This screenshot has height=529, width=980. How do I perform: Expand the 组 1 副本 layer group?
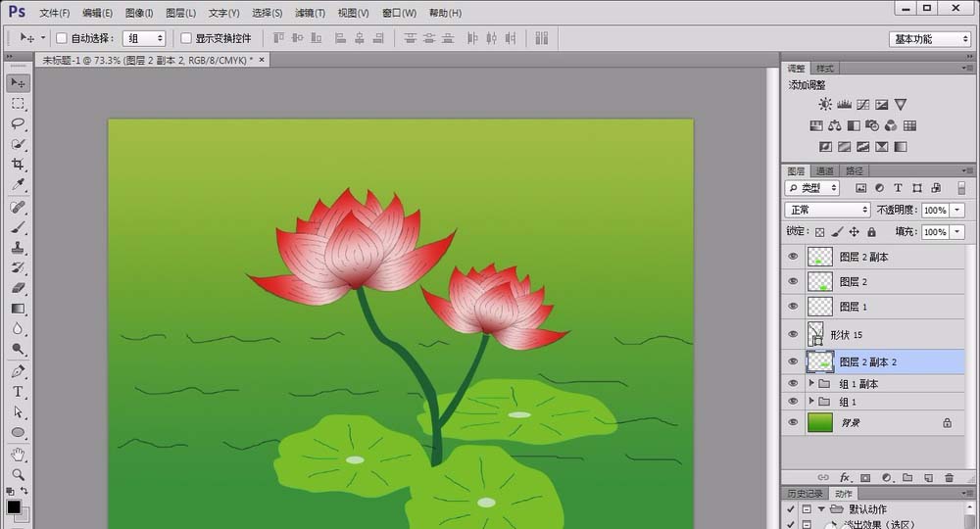[x=811, y=384]
